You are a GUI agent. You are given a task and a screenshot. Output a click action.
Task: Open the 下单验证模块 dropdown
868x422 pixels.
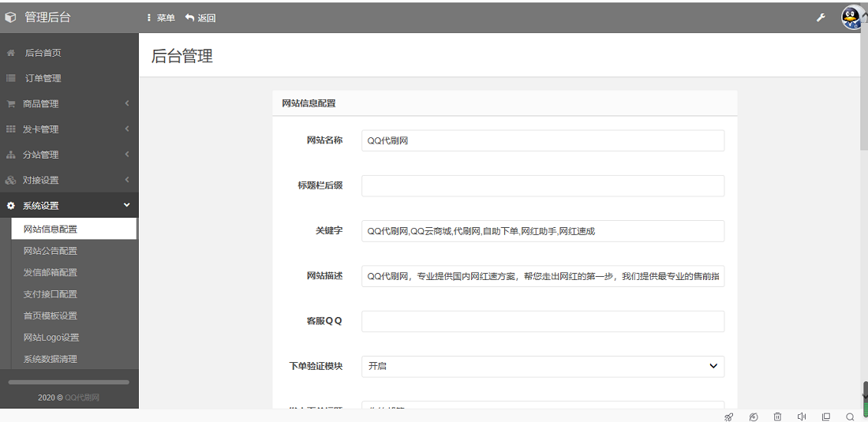(x=542, y=366)
